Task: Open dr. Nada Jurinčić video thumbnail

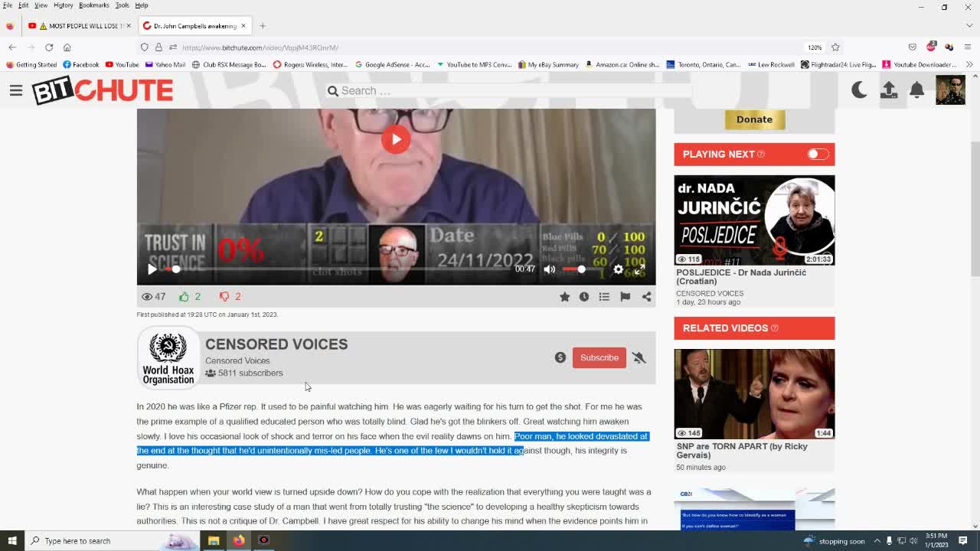Action: click(x=754, y=220)
